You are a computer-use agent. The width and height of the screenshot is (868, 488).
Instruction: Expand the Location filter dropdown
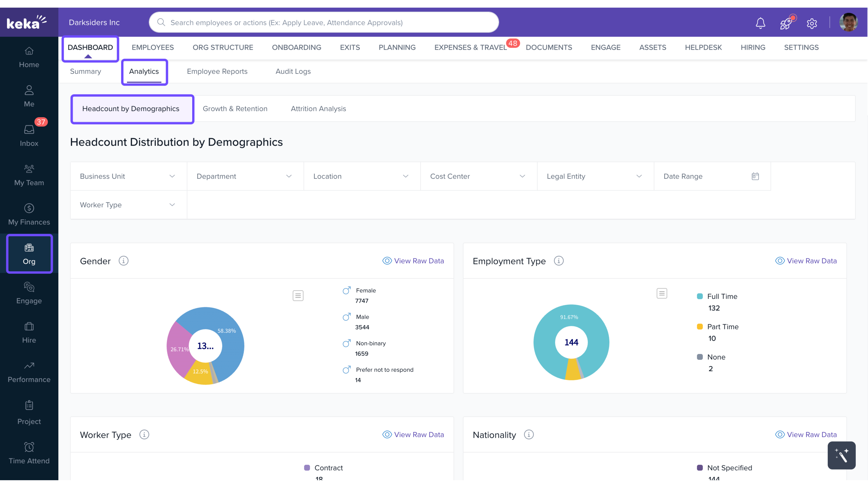pyautogui.click(x=362, y=176)
